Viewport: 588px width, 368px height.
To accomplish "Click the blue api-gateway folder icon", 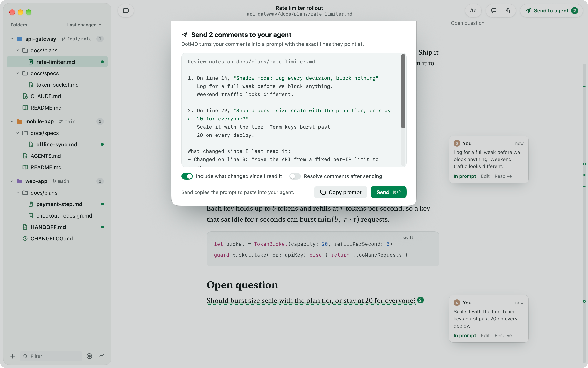I will (x=20, y=39).
